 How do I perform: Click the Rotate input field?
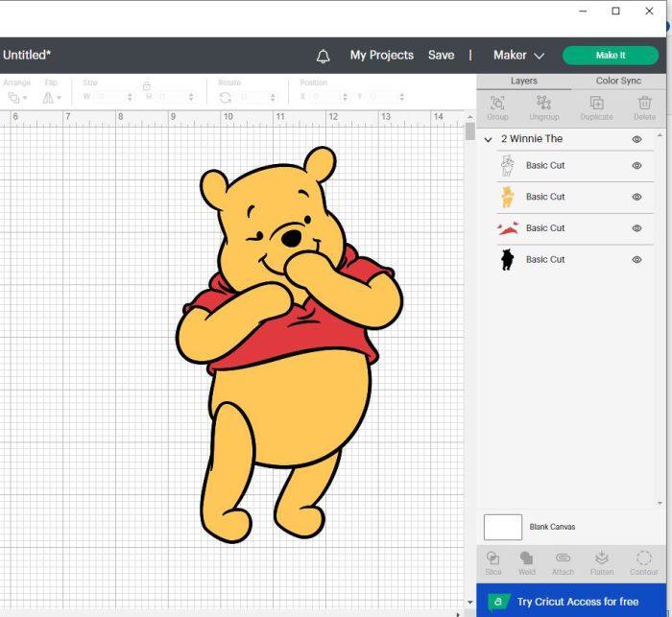pyautogui.click(x=253, y=97)
